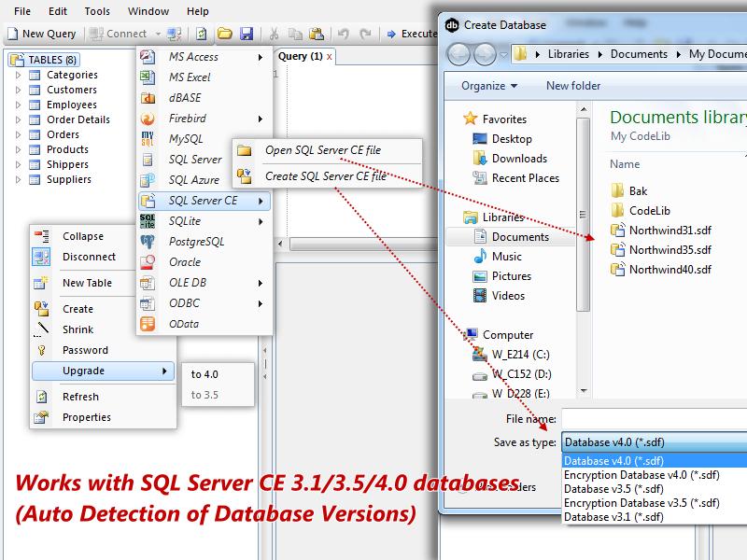This screenshot has width=747, height=560.
Task: Choose upgrade to 4.0
Action: click(x=218, y=374)
